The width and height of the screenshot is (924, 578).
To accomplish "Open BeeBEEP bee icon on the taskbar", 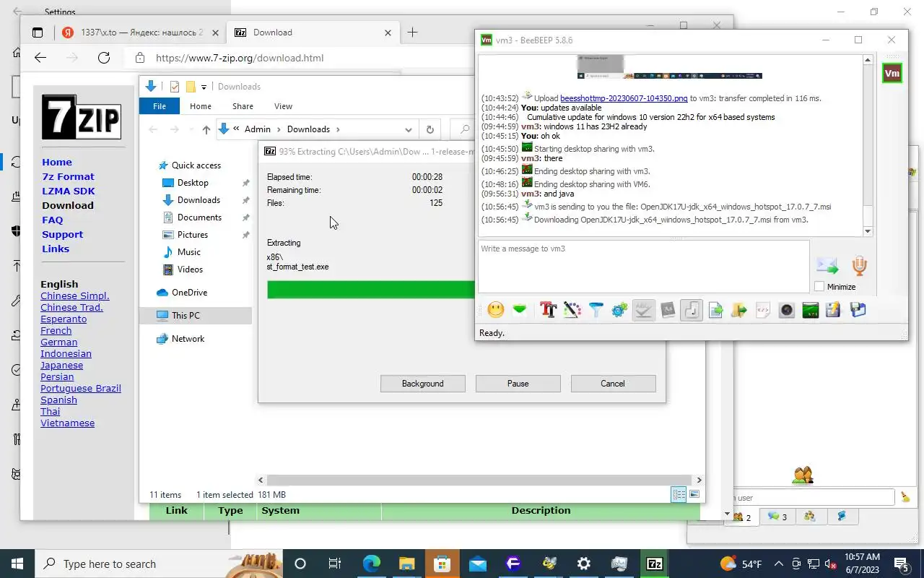I will [x=549, y=564].
